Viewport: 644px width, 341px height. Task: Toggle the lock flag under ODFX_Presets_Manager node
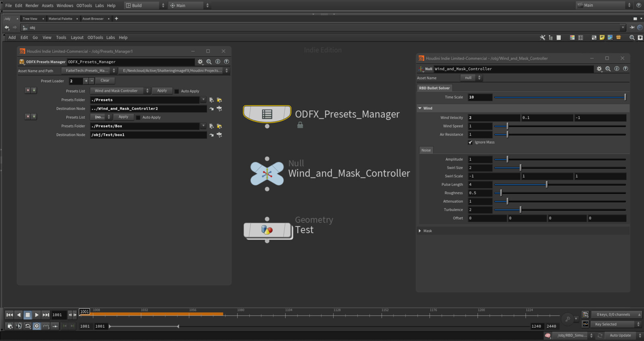[x=300, y=125]
